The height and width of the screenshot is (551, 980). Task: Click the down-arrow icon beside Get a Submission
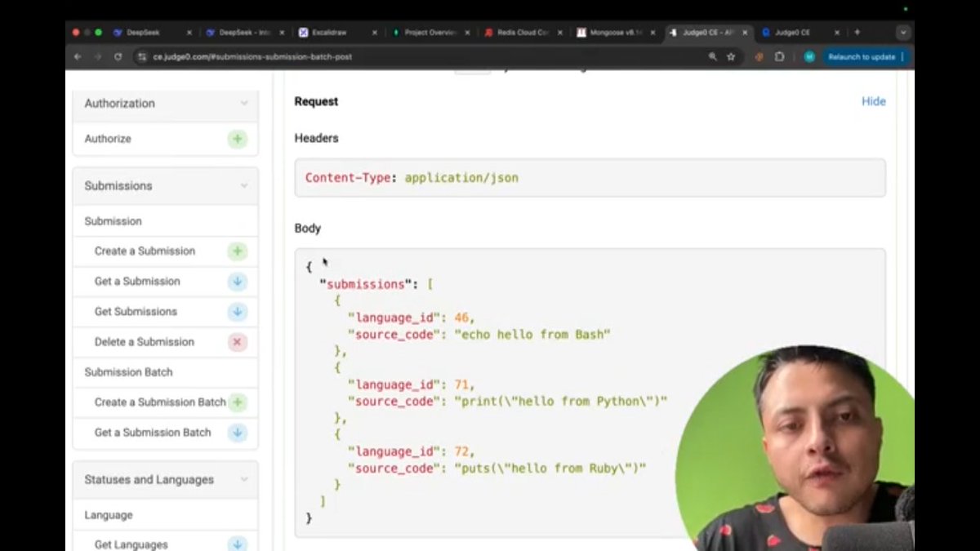(x=238, y=282)
